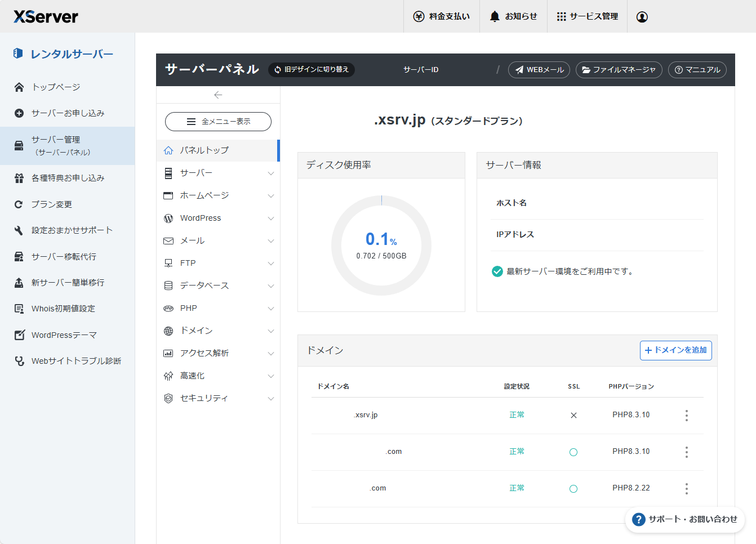
Task: Open サーバーお申し込み in sidebar
Action: click(x=68, y=113)
